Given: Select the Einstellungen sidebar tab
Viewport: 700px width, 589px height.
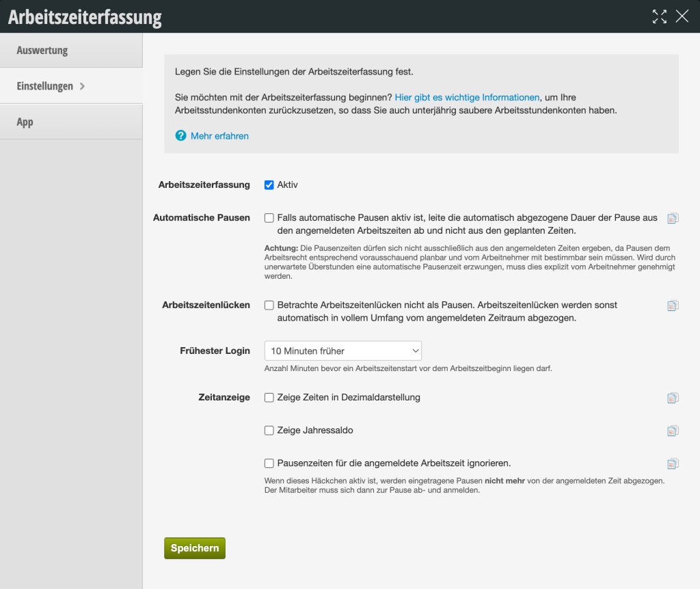Looking at the screenshot, I should [x=71, y=86].
